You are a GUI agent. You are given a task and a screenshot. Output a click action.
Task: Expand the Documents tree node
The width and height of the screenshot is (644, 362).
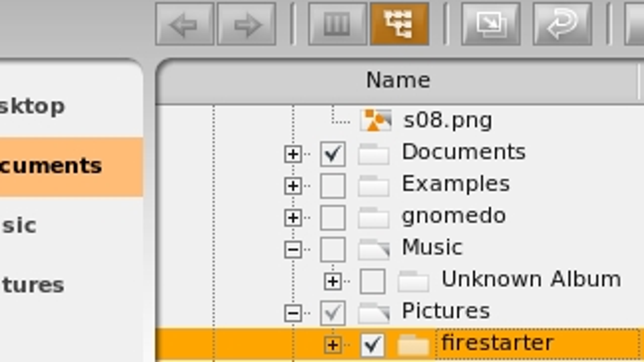[293, 154]
